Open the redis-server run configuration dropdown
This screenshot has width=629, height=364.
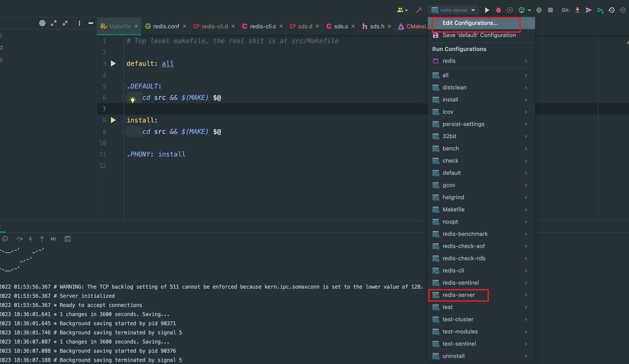click(454, 10)
